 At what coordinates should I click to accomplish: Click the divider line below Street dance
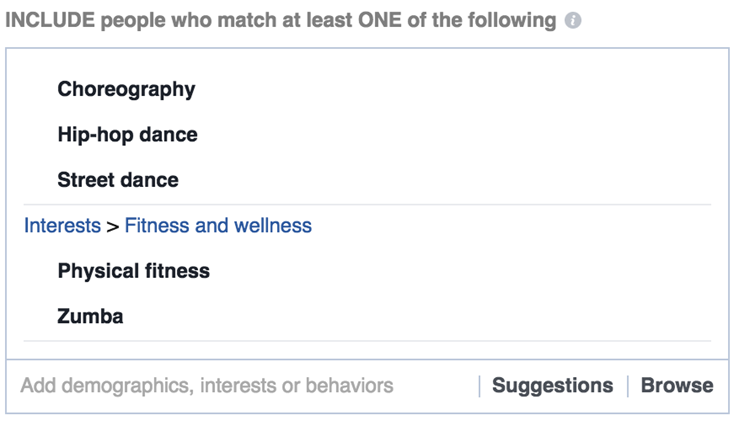pos(367,204)
